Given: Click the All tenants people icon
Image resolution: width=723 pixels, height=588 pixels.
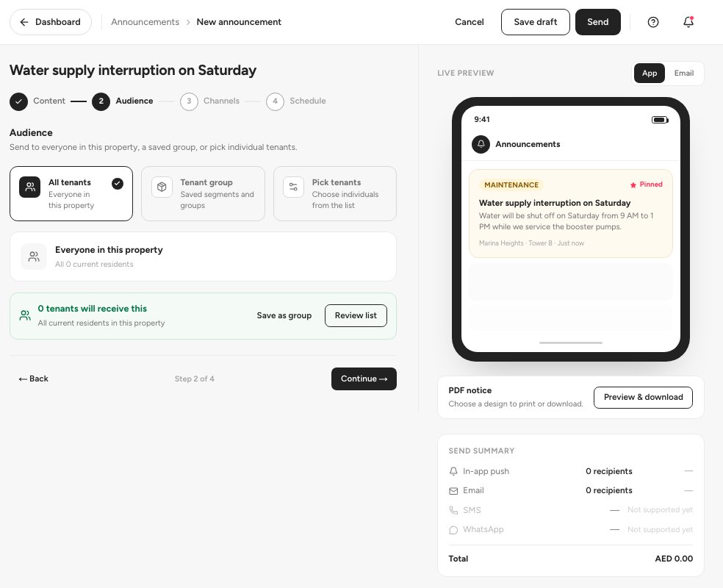Looking at the screenshot, I should [30, 187].
